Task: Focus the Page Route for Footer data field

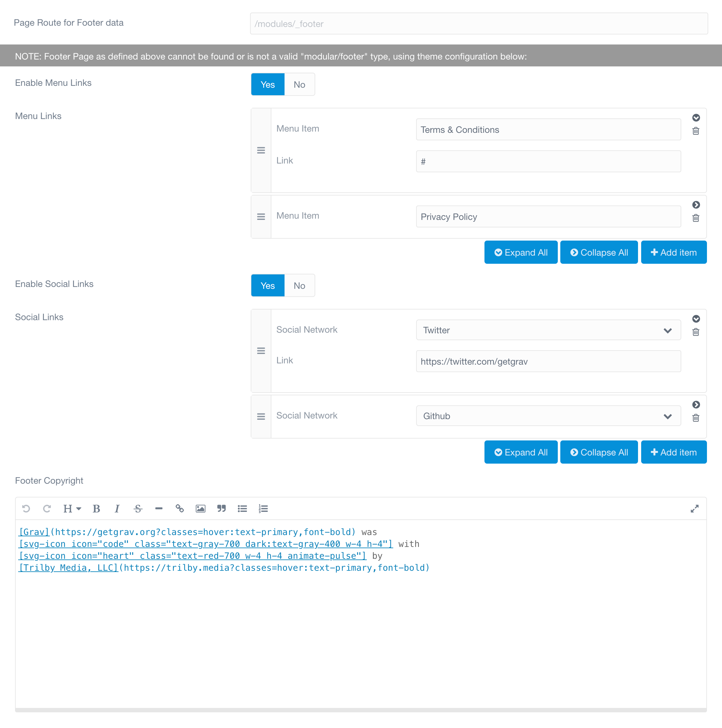Action: pos(479,24)
